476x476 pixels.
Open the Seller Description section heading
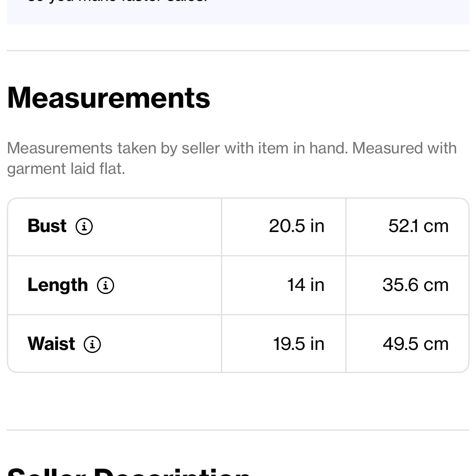pos(128,471)
